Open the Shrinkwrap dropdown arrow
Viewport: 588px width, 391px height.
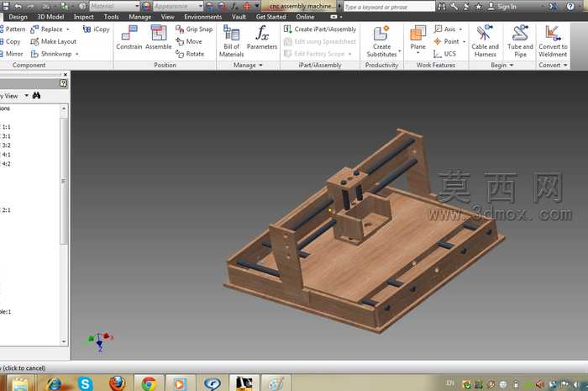pos(77,54)
